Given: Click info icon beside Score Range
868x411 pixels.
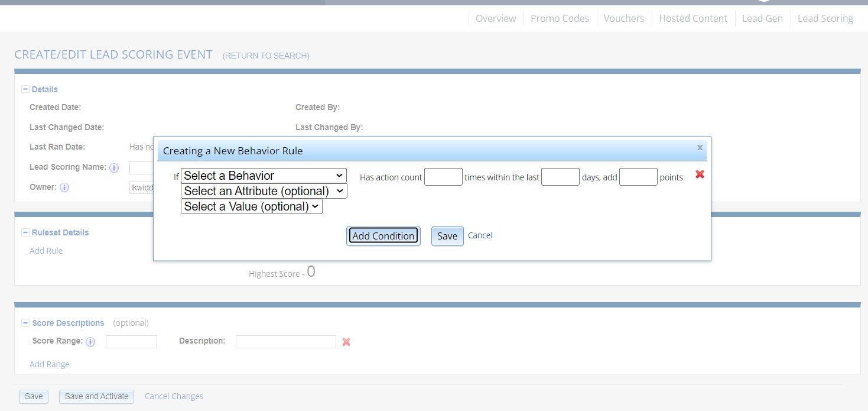Looking at the screenshot, I should click(90, 342).
